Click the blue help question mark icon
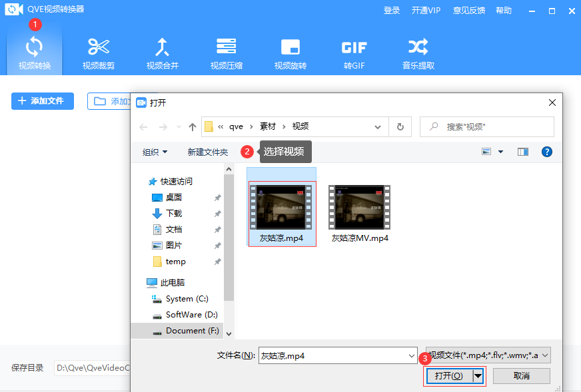This screenshot has width=581, height=392. pos(547,152)
